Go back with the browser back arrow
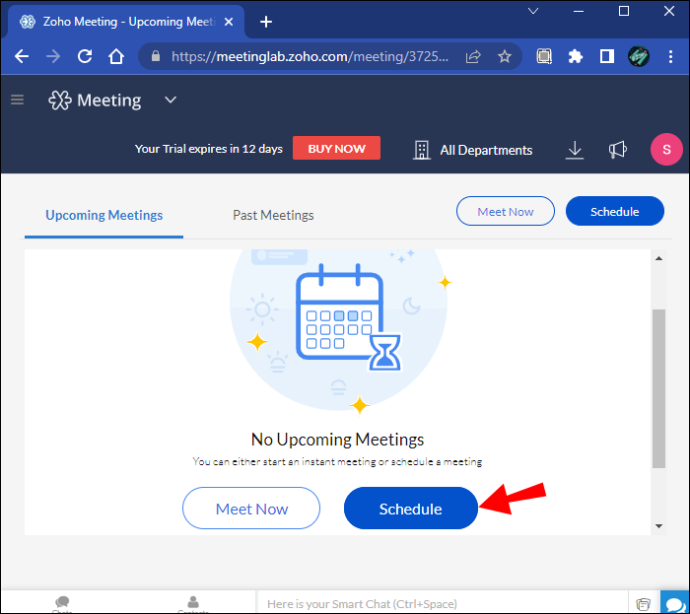 tap(22, 56)
